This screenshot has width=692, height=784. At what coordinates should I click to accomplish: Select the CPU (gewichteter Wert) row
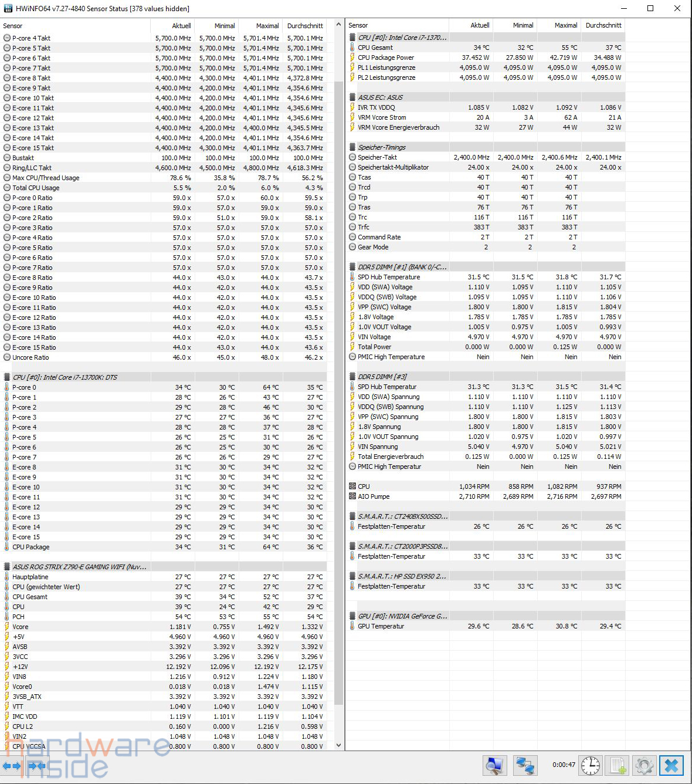coord(163,587)
